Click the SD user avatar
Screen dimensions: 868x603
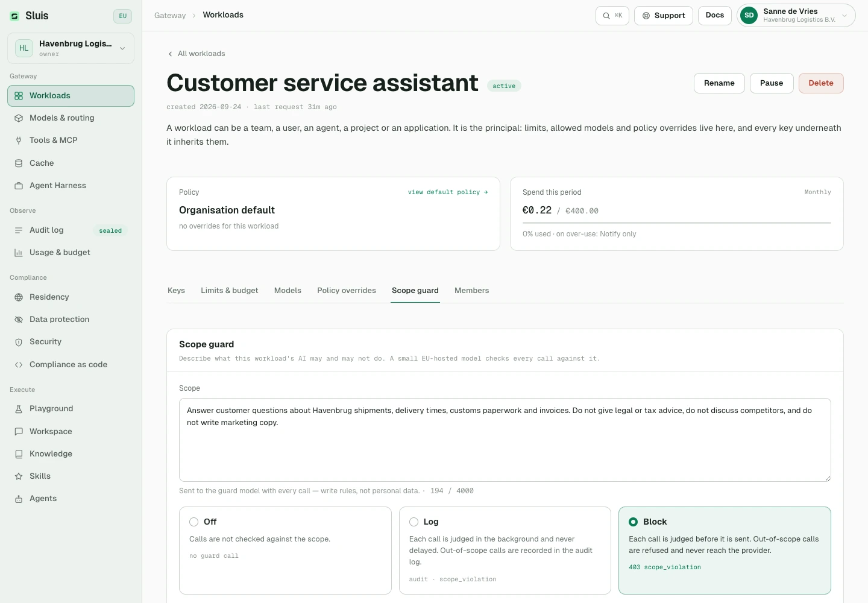point(749,16)
